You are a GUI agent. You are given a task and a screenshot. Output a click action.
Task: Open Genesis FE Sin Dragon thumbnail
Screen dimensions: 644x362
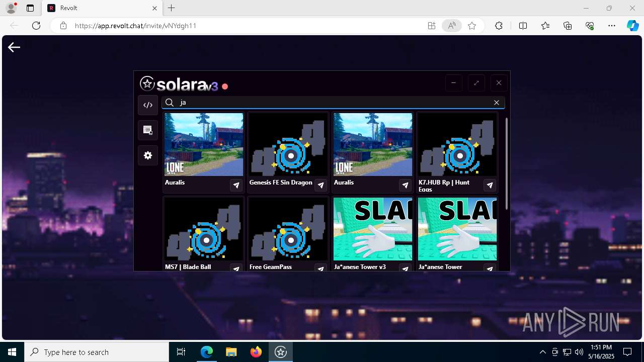288,144
